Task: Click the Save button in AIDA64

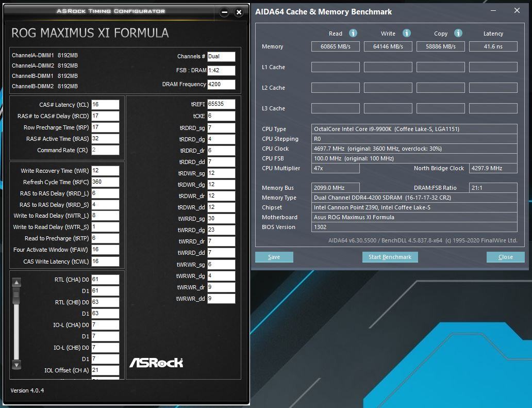Action: pos(274,257)
